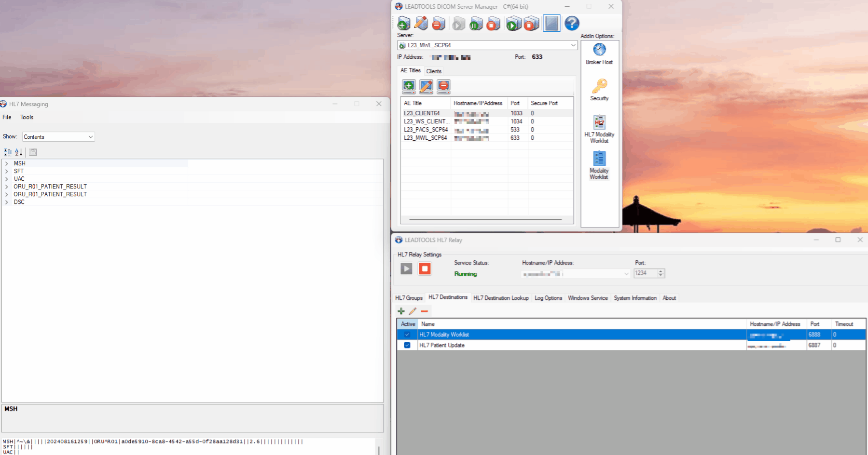Screen dimensions: 868x455
Task: Click the grayed Start Server play icon
Action: point(459,23)
